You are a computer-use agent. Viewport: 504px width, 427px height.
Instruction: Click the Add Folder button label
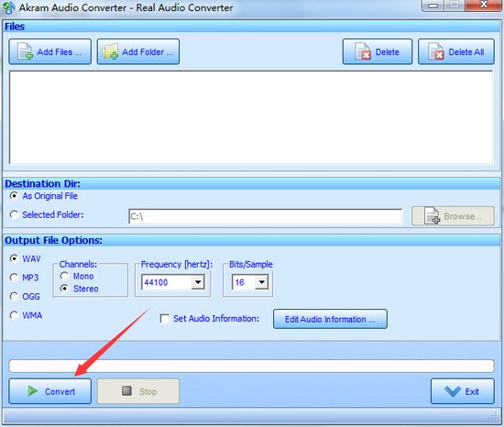148,51
